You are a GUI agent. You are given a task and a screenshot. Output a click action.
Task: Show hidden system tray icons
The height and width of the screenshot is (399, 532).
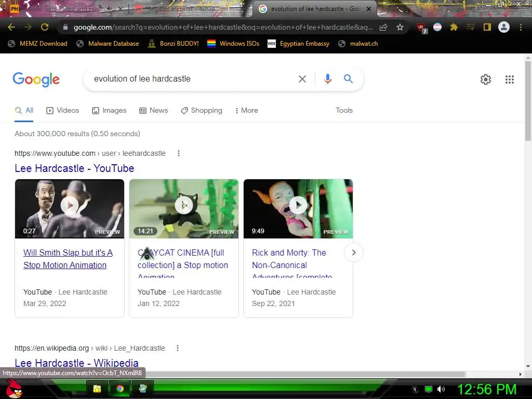tap(415, 390)
